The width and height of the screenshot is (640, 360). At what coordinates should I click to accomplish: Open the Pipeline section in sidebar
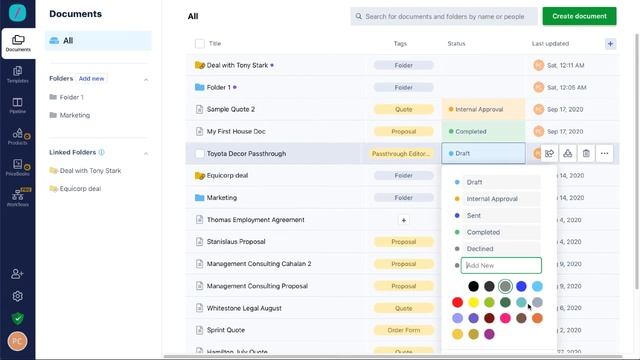click(18, 105)
